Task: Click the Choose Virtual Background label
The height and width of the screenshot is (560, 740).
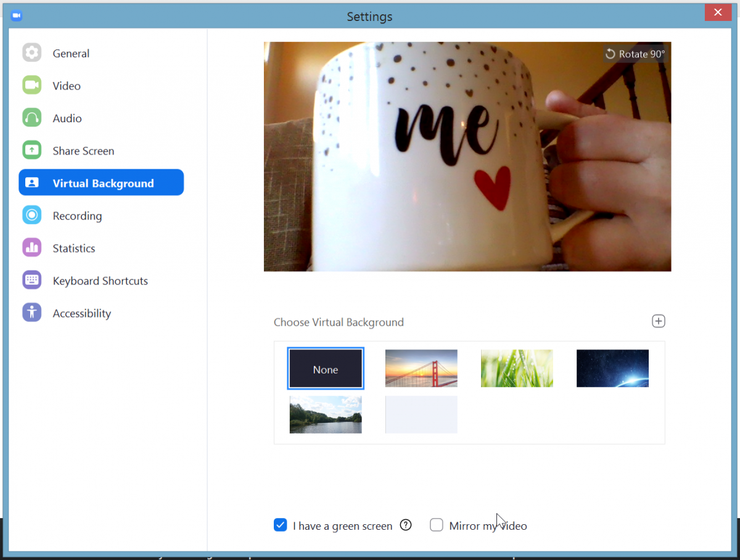Action: pos(339,322)
